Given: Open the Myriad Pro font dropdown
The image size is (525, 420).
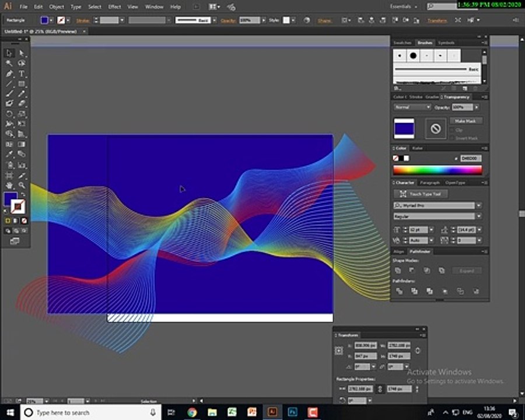Looking at the screenshot, I should (479, 205).
